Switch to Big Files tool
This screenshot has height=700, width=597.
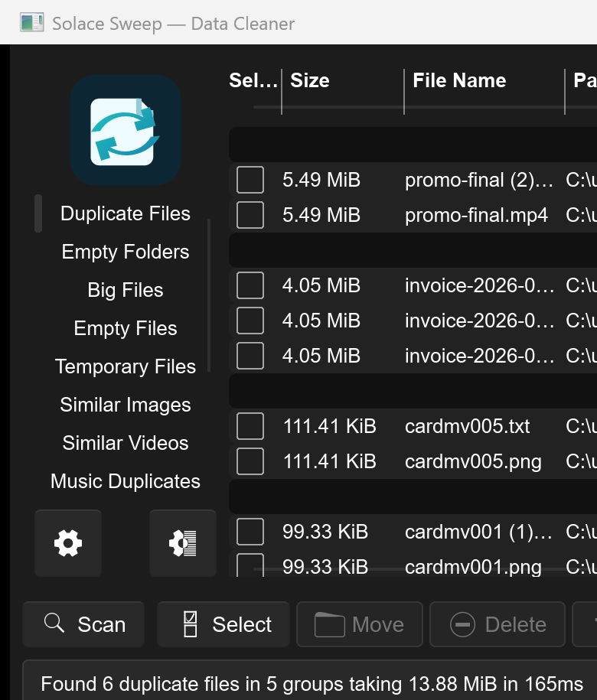[126, 290]
